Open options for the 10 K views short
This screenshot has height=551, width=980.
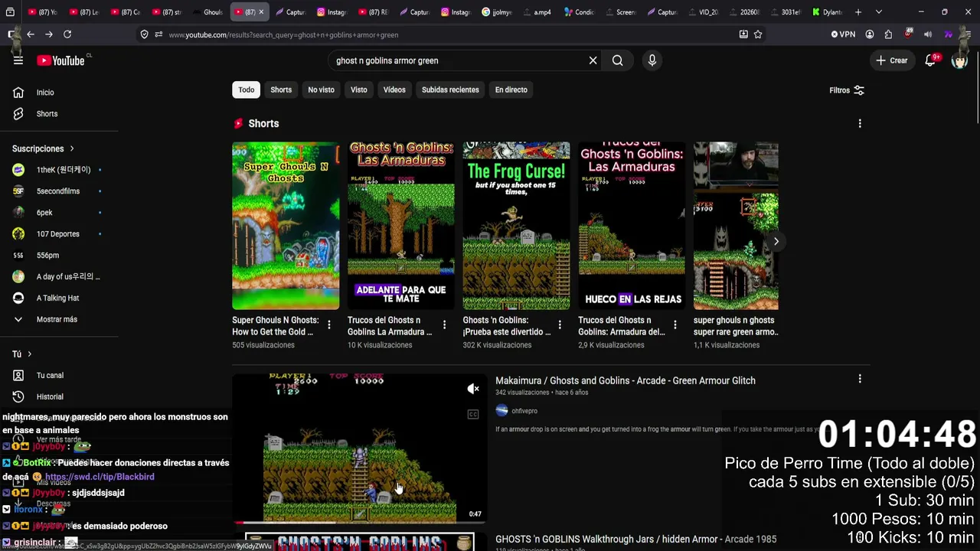click(x=444, y=325)
